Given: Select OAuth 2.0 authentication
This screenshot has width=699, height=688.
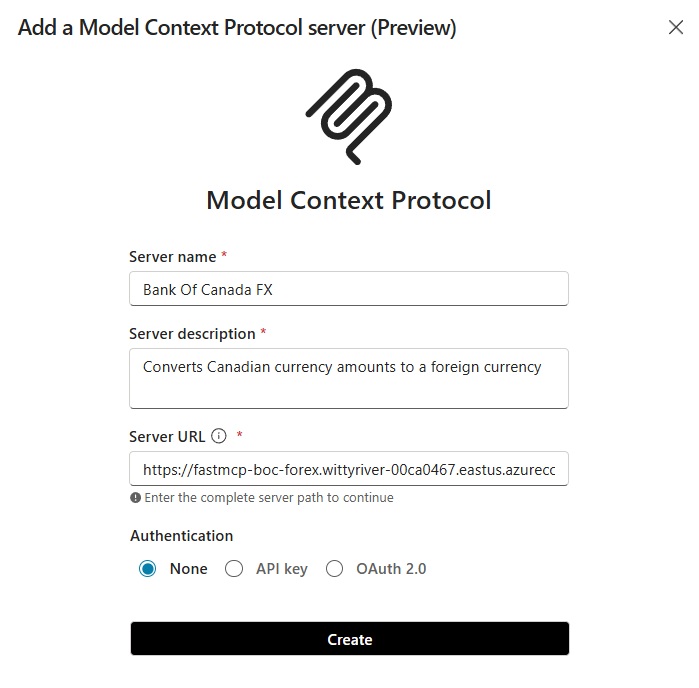Looking at the screenshot, I should tap(335, 569).
